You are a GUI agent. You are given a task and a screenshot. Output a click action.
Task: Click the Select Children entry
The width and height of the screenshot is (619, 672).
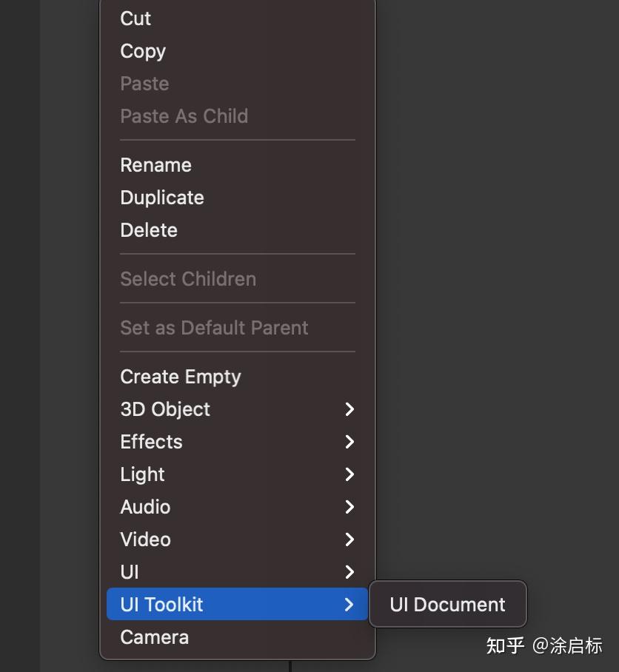(x=188, y=278)
